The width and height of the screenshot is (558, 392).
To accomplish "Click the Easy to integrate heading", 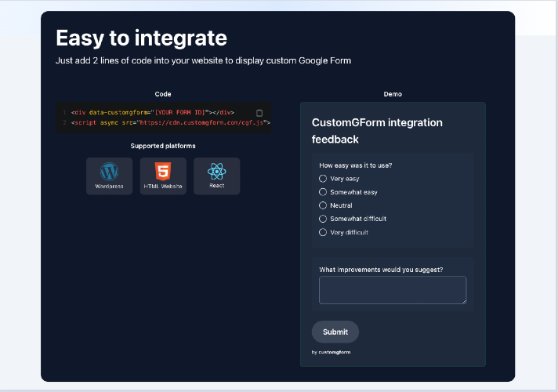I will (141, 38).
